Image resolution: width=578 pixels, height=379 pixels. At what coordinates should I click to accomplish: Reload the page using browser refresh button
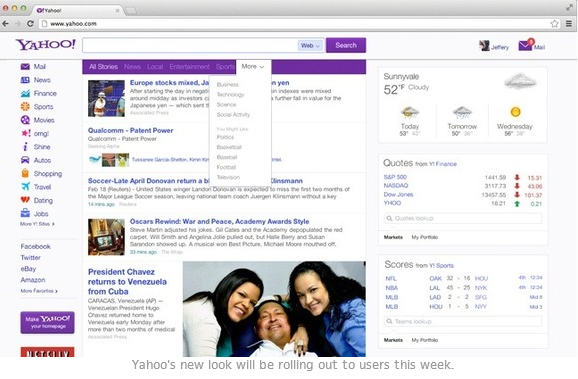[30, 24]
